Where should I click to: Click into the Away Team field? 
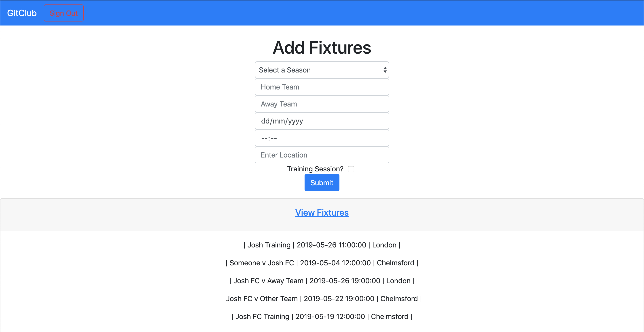[322, 104]
